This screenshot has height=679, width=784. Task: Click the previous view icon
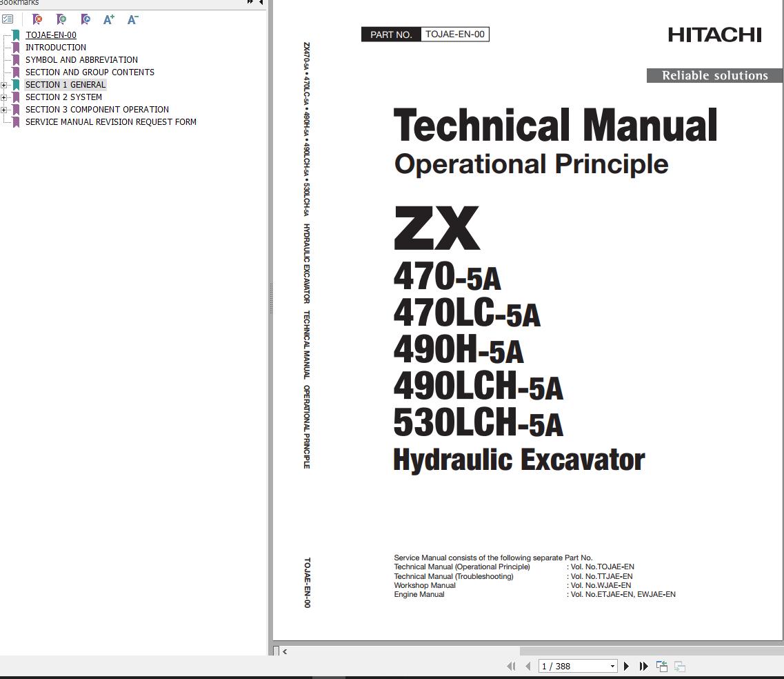tap(661, 666)
